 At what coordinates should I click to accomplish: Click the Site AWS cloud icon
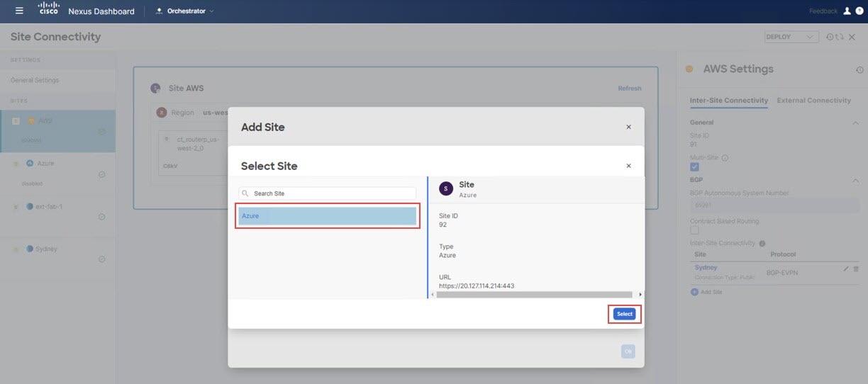pyautogui.click(x=155, y=89)
